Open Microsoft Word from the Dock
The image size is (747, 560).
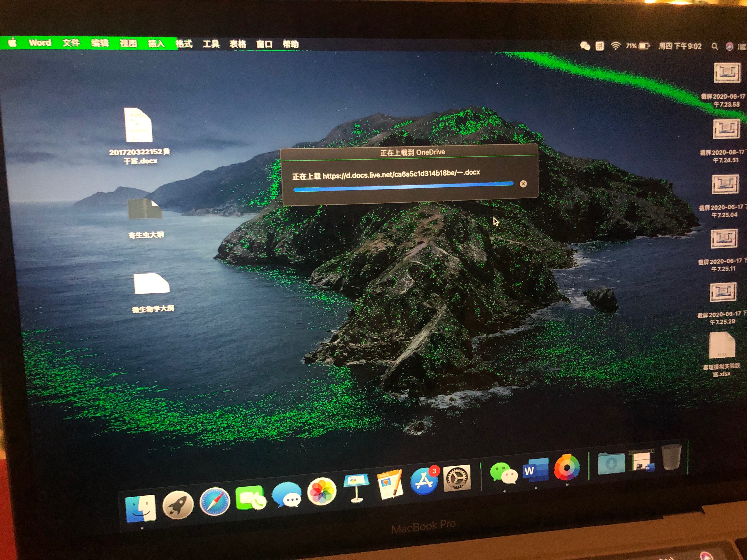tap(536, 470)
